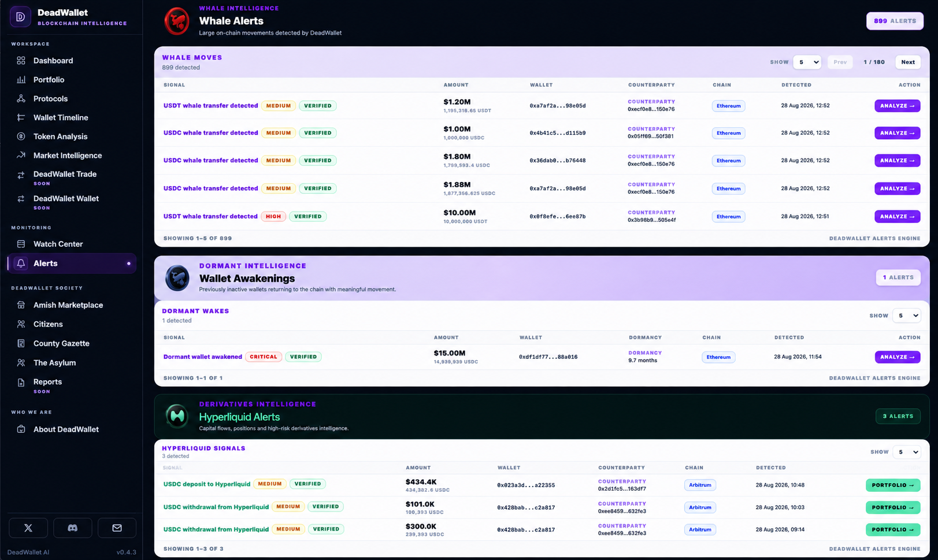Screen dimensions: 938x560
Task: Click the Wallet Awakenings emblem
Action: 177,278
